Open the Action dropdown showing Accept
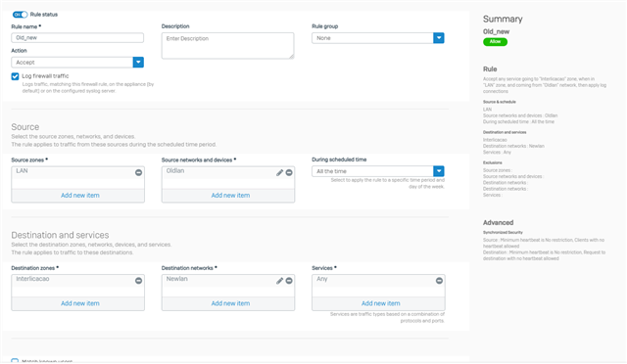 (x=77, y=63)
